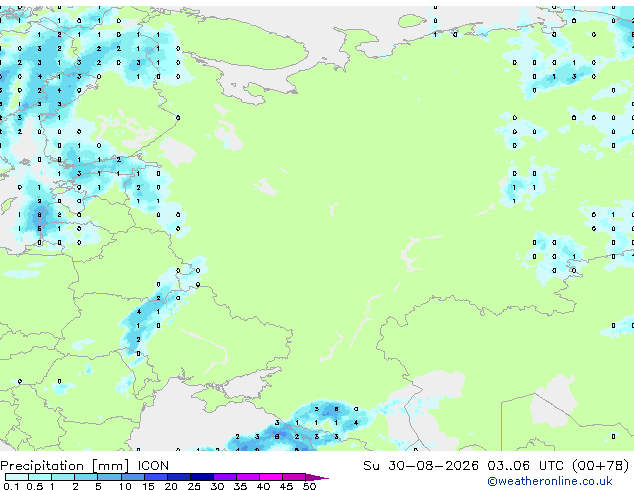Click the '50' legend scale label

coord(310,486)
